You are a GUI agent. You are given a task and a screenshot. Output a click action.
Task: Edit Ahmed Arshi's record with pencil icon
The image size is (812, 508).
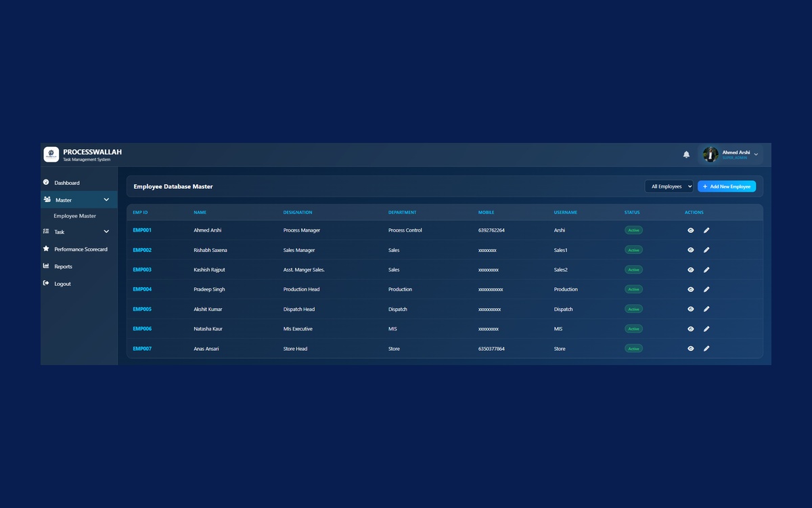tap(706, 230)
